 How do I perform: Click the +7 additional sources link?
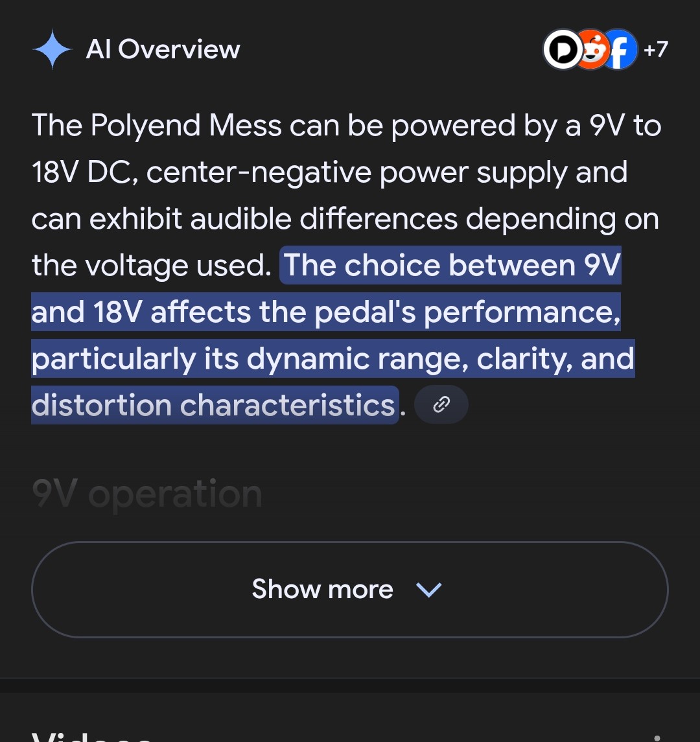[655, 49]
